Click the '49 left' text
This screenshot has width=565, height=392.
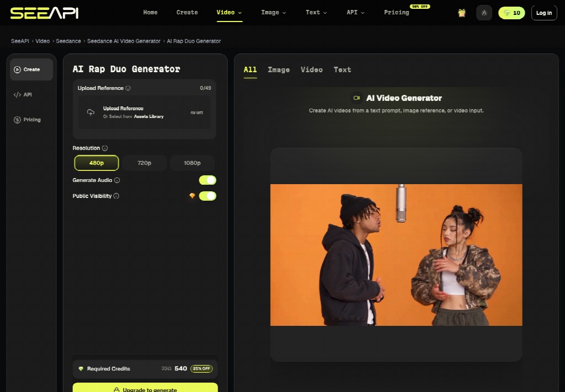[x=197, y=112]
